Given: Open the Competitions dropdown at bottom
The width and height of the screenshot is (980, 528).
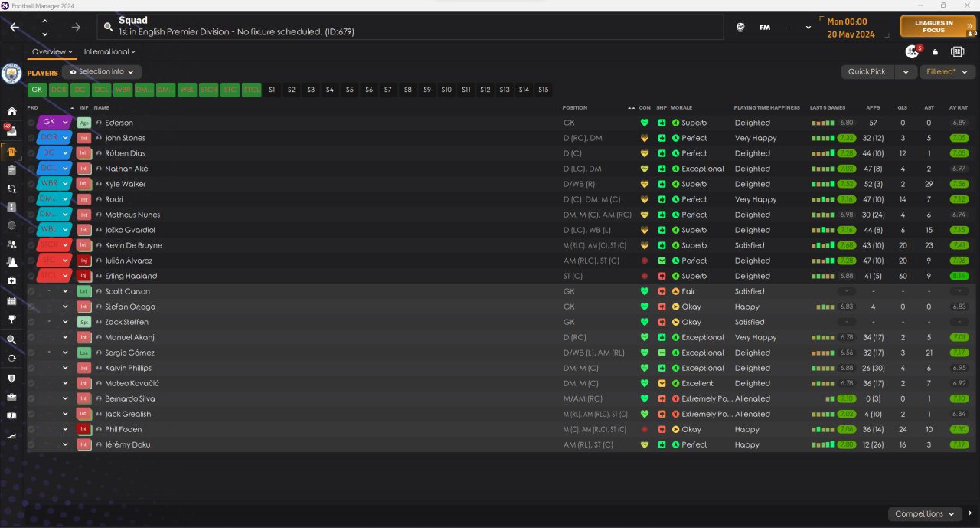Looking at the screenshot, I should [x=925, y=513].
